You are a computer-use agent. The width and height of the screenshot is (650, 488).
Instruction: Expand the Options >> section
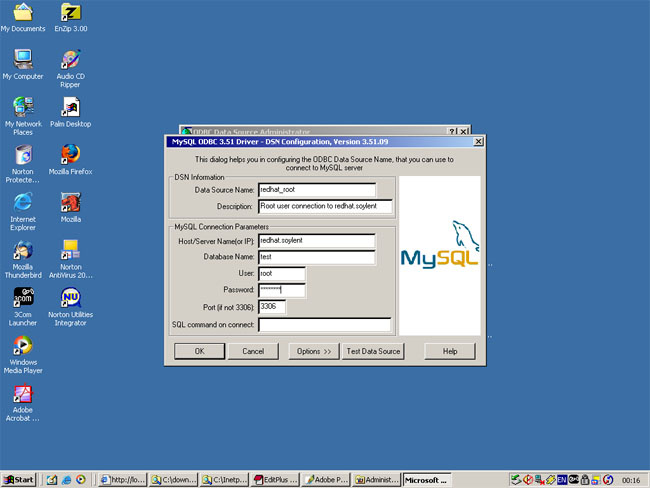pos(313,351)
